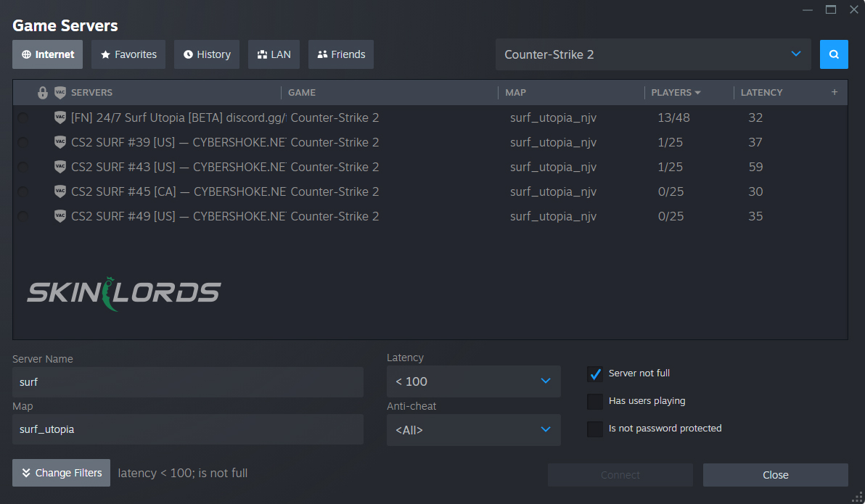Switch to the Internet tab
This screenshot has height=504, width=865.
pos(47,54)
